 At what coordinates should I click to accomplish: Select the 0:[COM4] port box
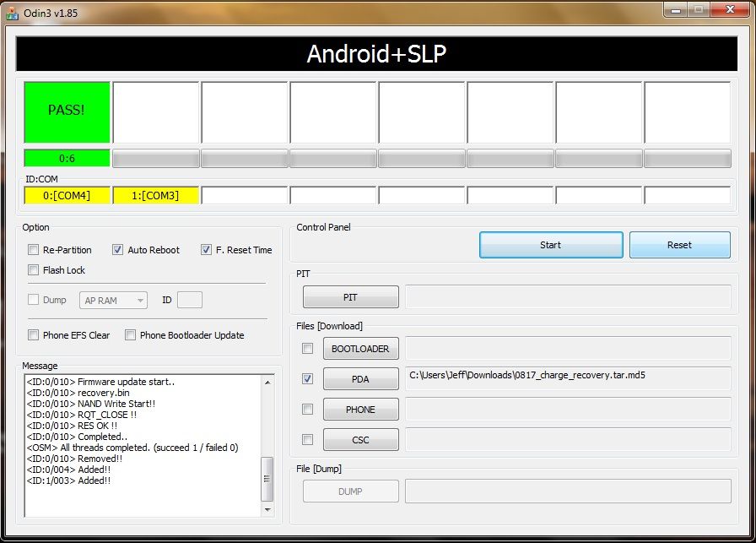(67, 195)
